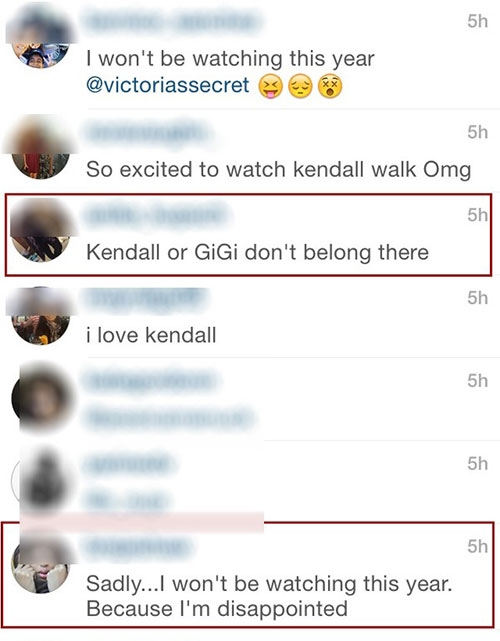Image resolution: width=500 pixels, height=641 pixels.
Task: Open avatar beside "I won't be watching this year @victoriassecret"
Action: (x=40, y=40)
